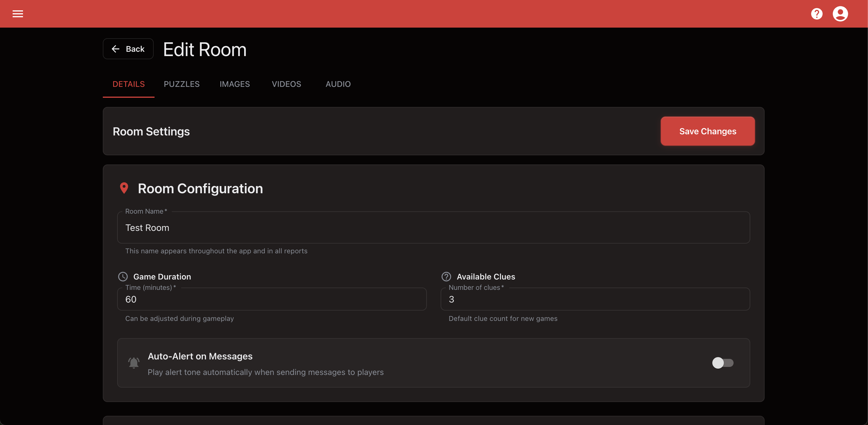This screenshot has width=868, height=425.
Task: Enable Auto-Alert on Messages toggle
Action: [722, 363]
